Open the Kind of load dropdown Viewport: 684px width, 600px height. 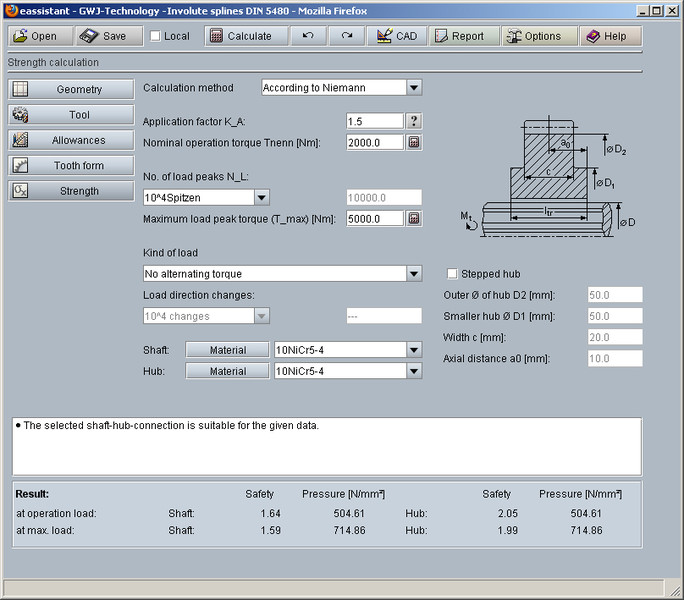pyautogui.click(x=414, y=274)
